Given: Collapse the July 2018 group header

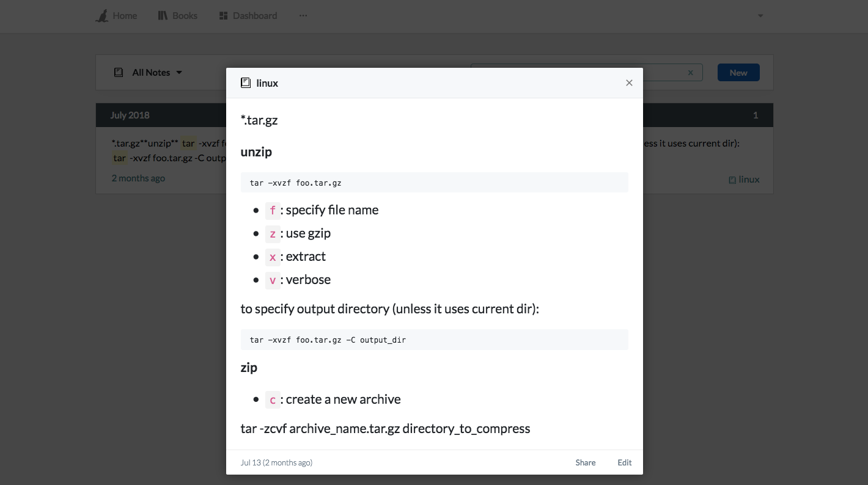Looking at the screenshot, I should [x=435, y=115].
